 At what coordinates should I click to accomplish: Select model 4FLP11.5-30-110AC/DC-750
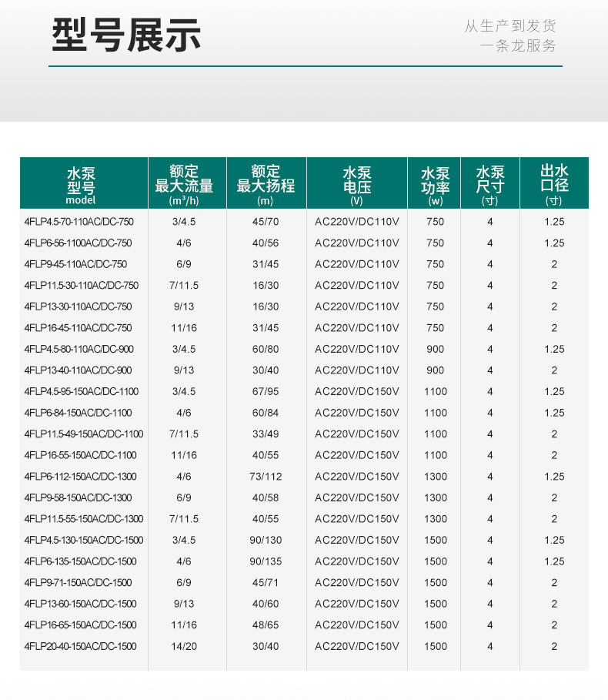tap(81, 285)
